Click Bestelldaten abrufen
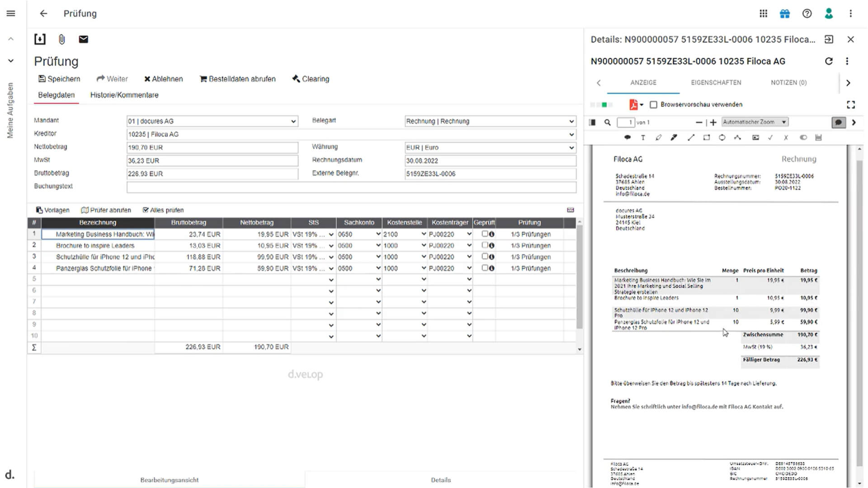Screen dimensions: 868x488 pos(238,79)
